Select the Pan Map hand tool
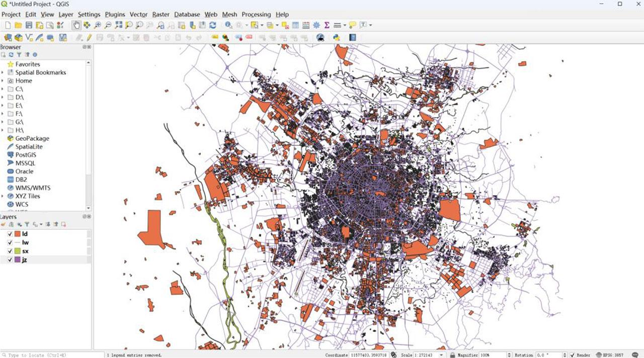Viewport: 644px width, 358px height. 77,25
